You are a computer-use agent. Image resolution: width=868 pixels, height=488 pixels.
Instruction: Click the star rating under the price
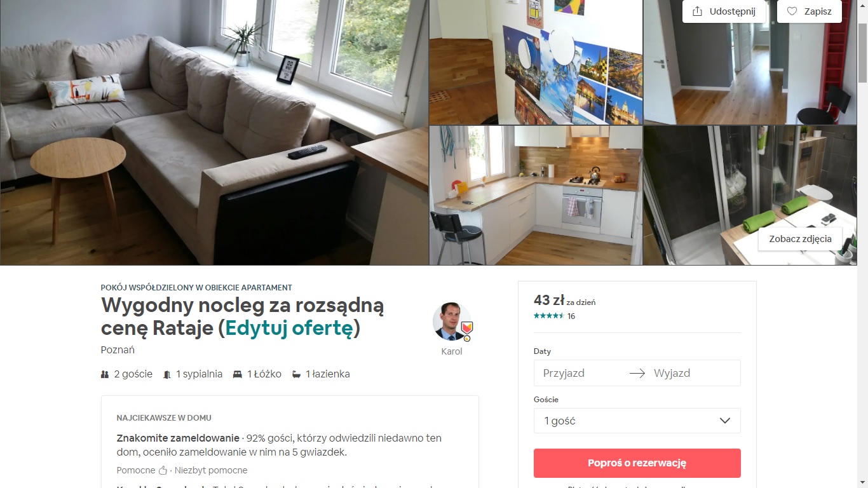pos(549,316)
